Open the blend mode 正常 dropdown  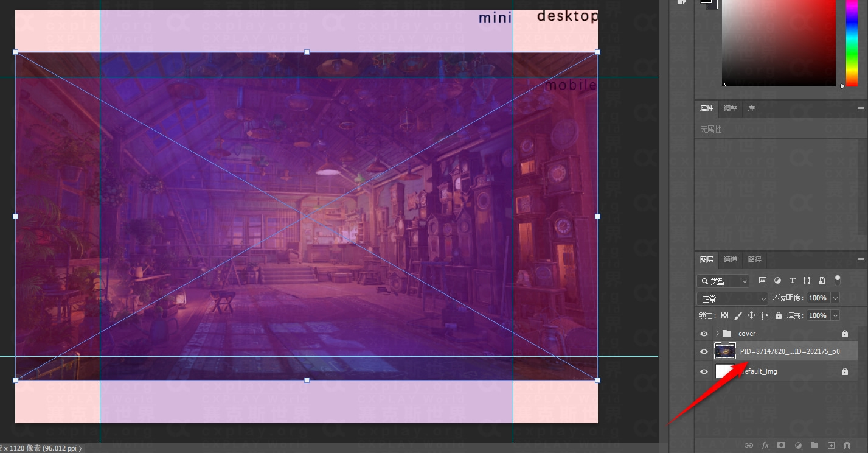pyautogui.click(x=732, y=298)
